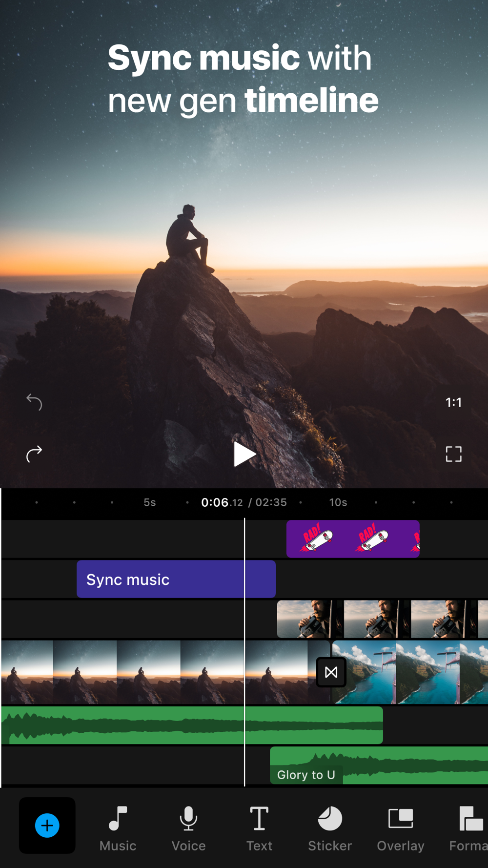Image resolution: width=488 pixels, height=868 pixels.
Task: Tap the 10s timeline ruler mark
Action: pyautogui.click(x=338, y=502)
